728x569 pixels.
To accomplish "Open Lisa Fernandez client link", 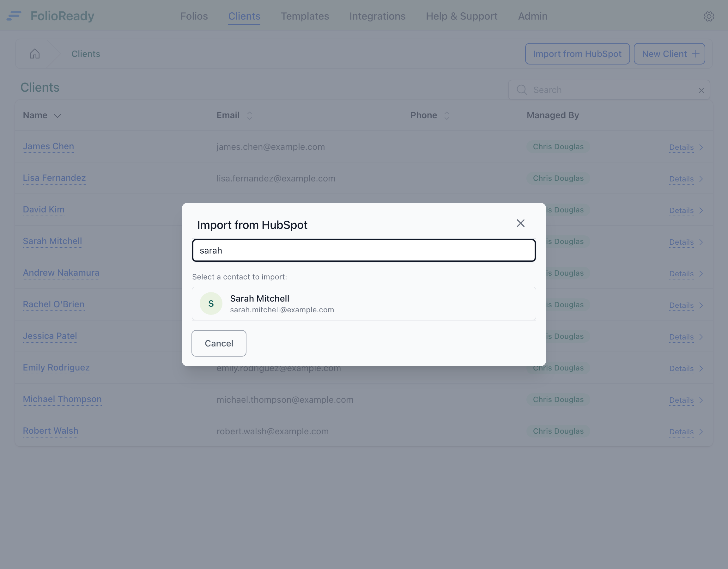I will (x=54, y=178).
